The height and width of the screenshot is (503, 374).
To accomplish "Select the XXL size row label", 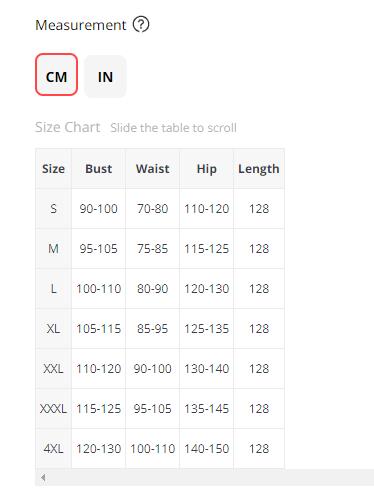I will [x=53, y=369].
